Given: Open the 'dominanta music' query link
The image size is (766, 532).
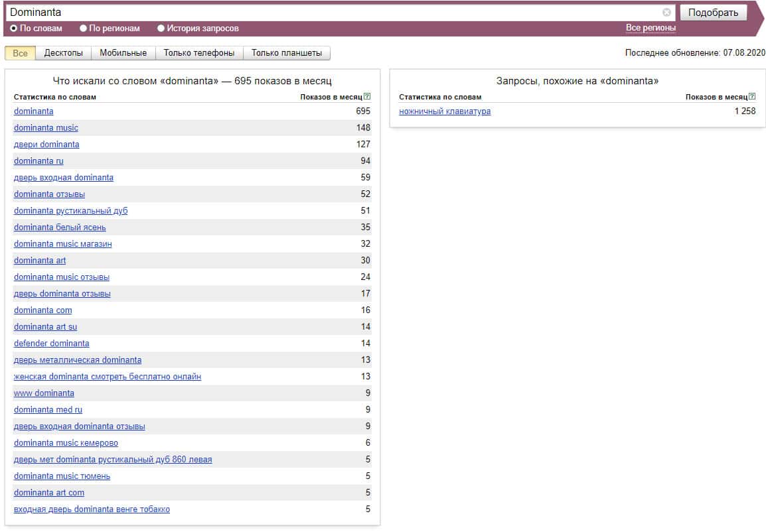Looking at the screenshot, I should pyautogui.click(x=46, y=128).
